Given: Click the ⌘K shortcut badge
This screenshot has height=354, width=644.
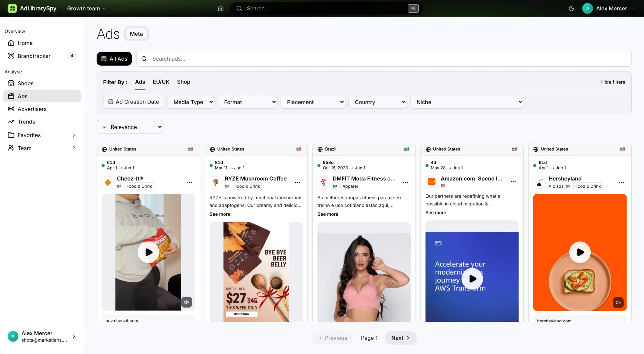Looking at the screenshot, I should 413,8.
